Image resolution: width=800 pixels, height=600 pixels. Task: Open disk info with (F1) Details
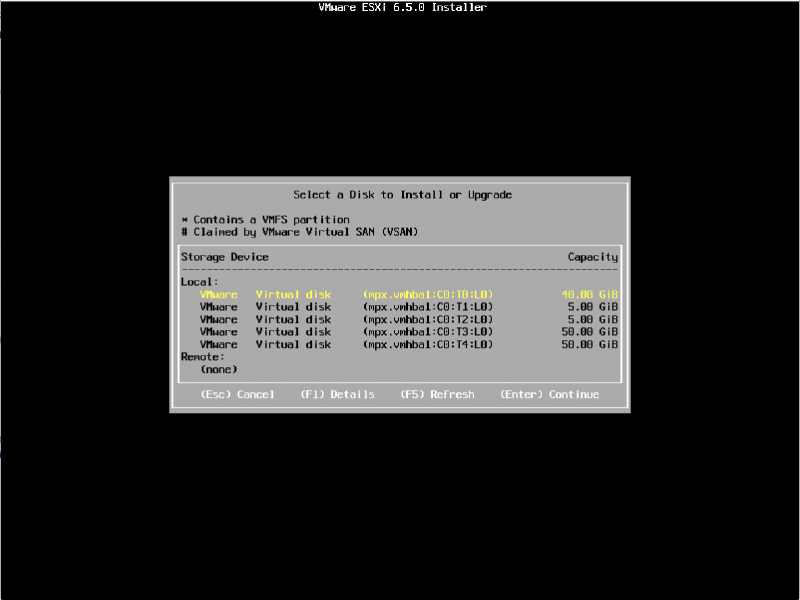point(337,394)
